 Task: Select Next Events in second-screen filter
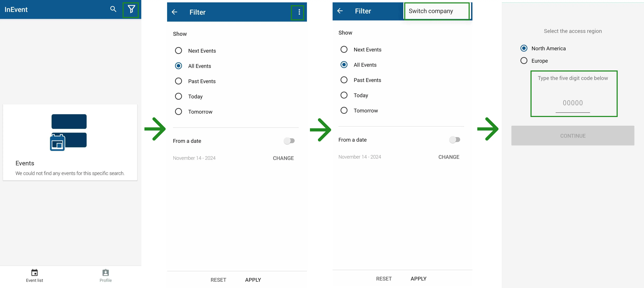[x=196, y=51]
